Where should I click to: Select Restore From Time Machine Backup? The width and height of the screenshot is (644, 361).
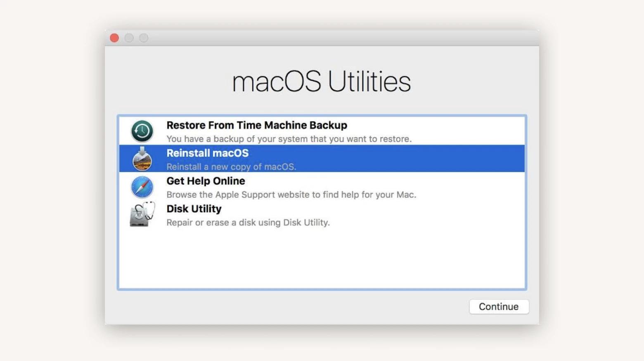(x=257, y=125)
